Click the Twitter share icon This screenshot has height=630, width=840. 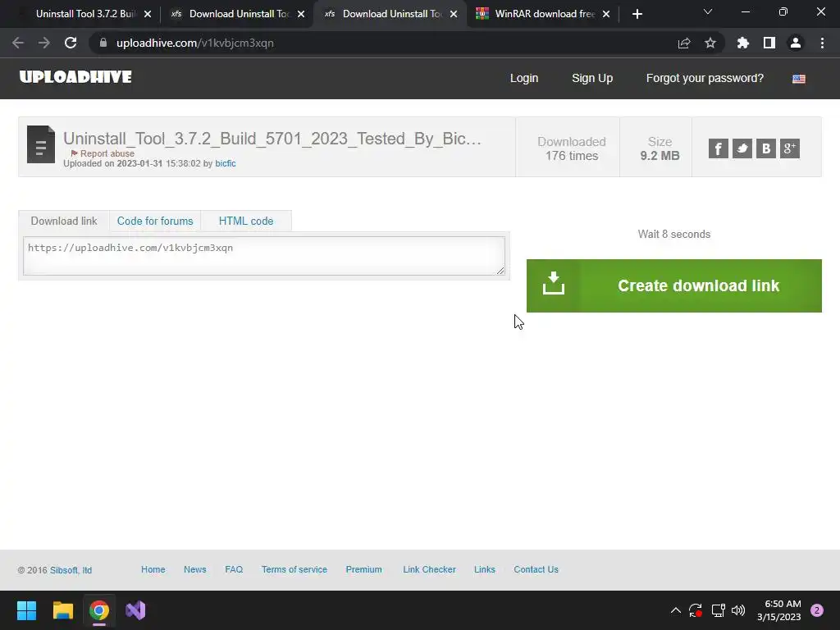tap(742, 148)
